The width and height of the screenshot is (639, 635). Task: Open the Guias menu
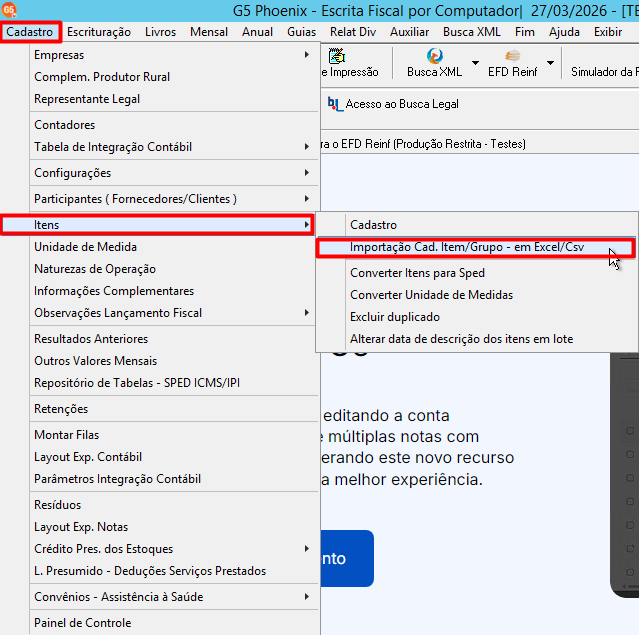point(302,32)
